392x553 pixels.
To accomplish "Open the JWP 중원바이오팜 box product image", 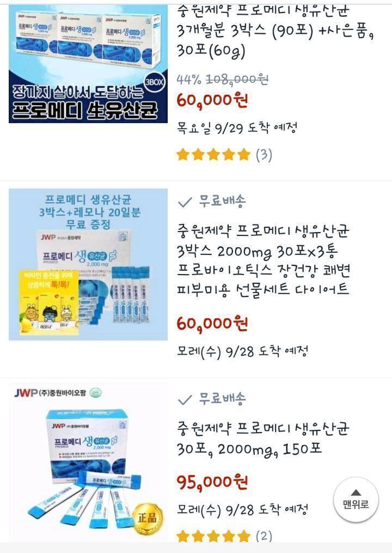I will pyautogui.click(x=88, y=463).
